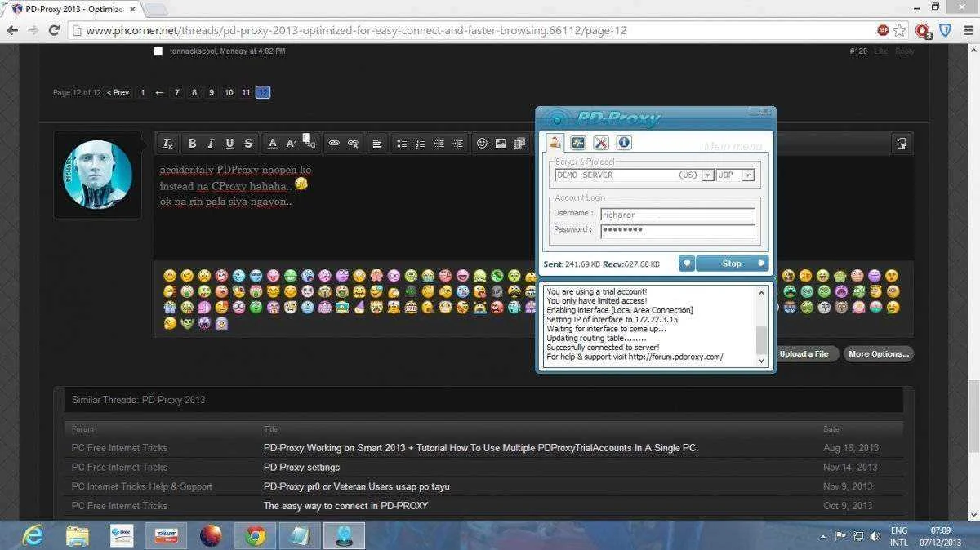Click PD-Proxy log scrollbar down arrow
980x550 pixels.
point(762,360)
